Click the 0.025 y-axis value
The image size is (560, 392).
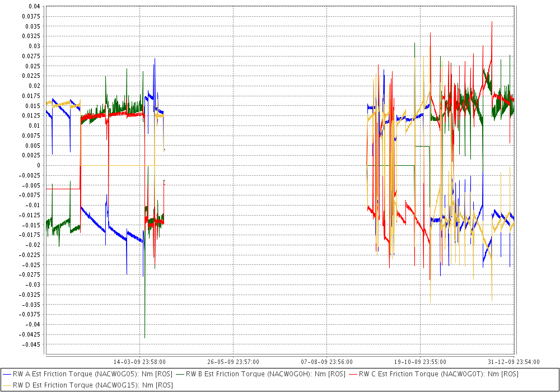pos(33,66)
